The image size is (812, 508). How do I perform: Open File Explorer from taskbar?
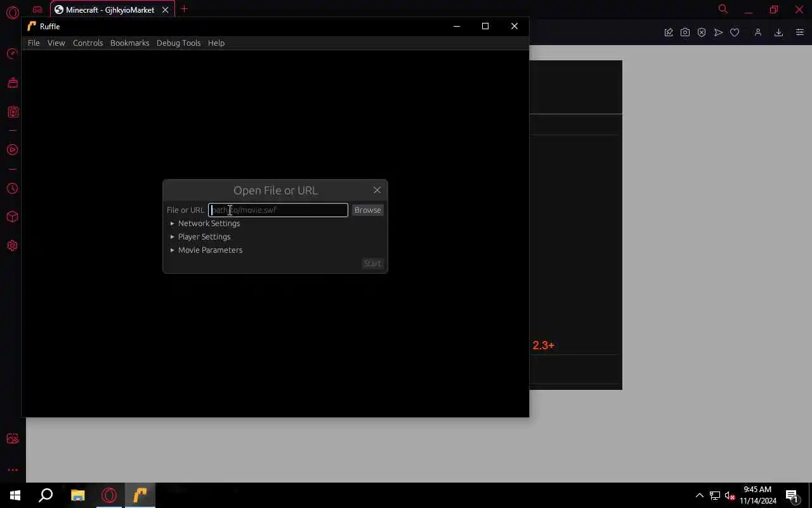(77, 495)
